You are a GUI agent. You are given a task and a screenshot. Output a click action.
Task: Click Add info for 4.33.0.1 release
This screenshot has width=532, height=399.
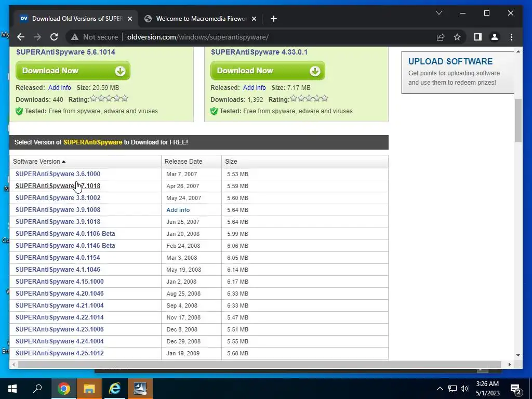[x=254, y=87]
